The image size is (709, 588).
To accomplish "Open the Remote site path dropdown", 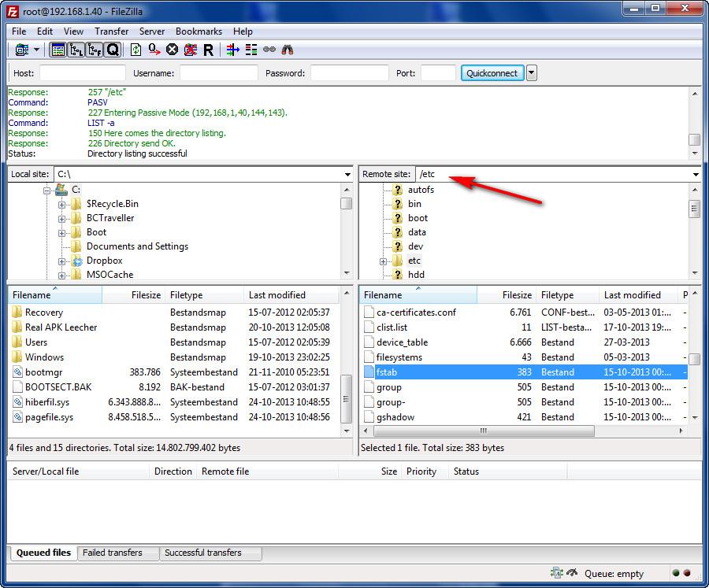I will tap(696, 174).
